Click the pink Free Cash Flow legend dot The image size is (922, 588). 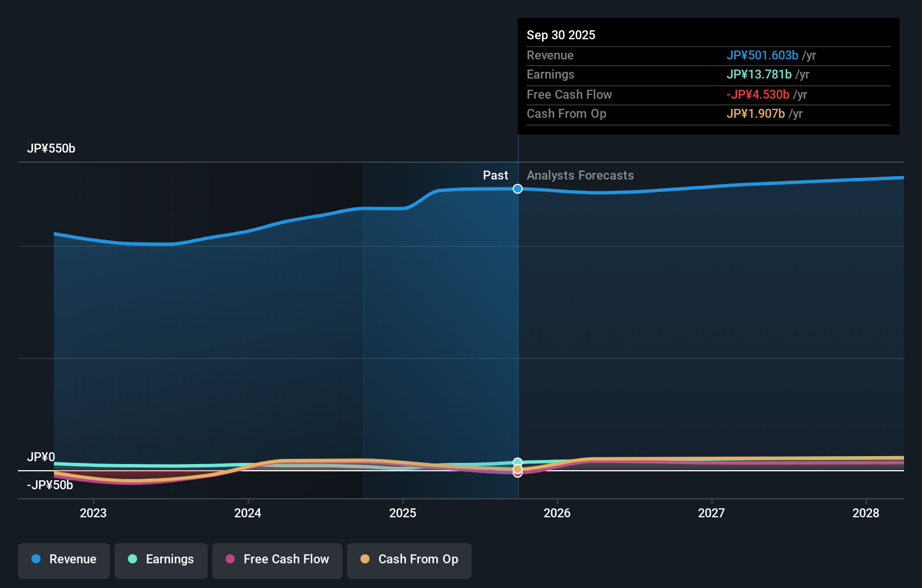point(231,559)
